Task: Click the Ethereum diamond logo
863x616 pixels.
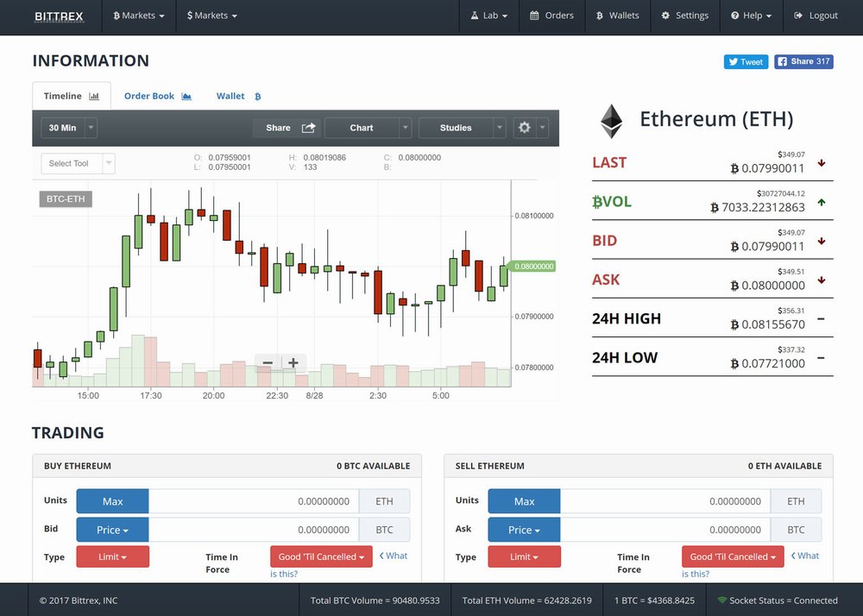Action: tap(611, 122)
